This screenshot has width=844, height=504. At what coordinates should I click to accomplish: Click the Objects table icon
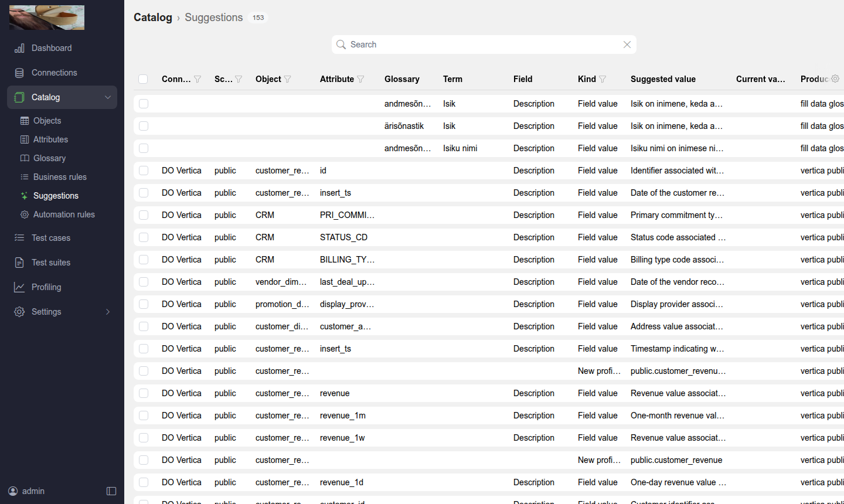25,121
